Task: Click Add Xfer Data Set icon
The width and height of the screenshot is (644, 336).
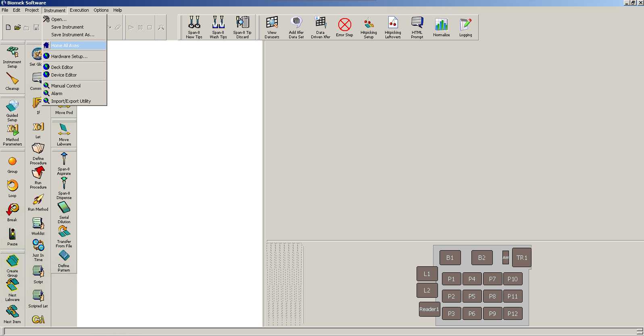Action: point(296,27)
